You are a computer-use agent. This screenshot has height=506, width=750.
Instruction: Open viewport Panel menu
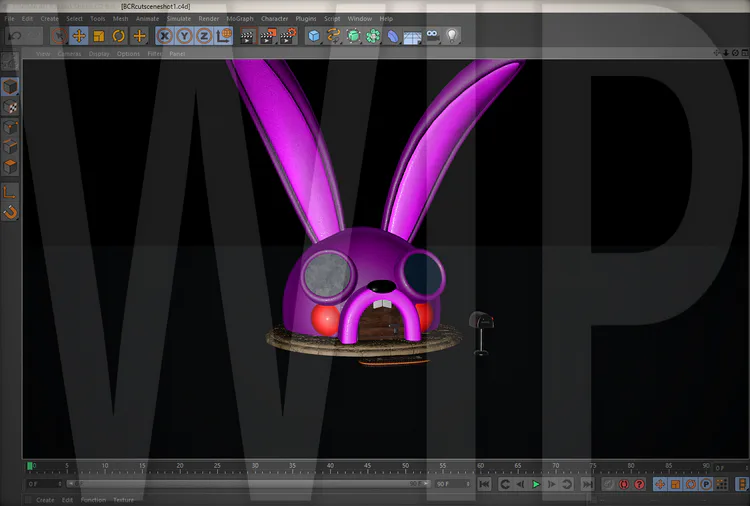coord(177,54)
